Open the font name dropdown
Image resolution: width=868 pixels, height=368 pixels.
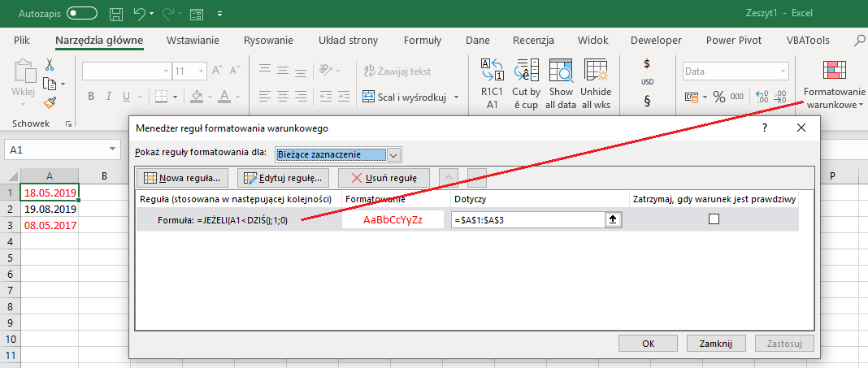click(167, 71)
